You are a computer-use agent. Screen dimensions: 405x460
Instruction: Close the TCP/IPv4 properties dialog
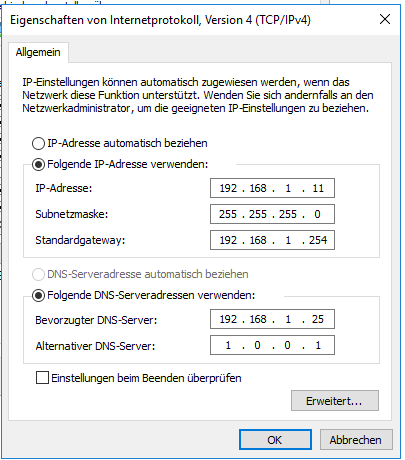click(x=385, y=19)
